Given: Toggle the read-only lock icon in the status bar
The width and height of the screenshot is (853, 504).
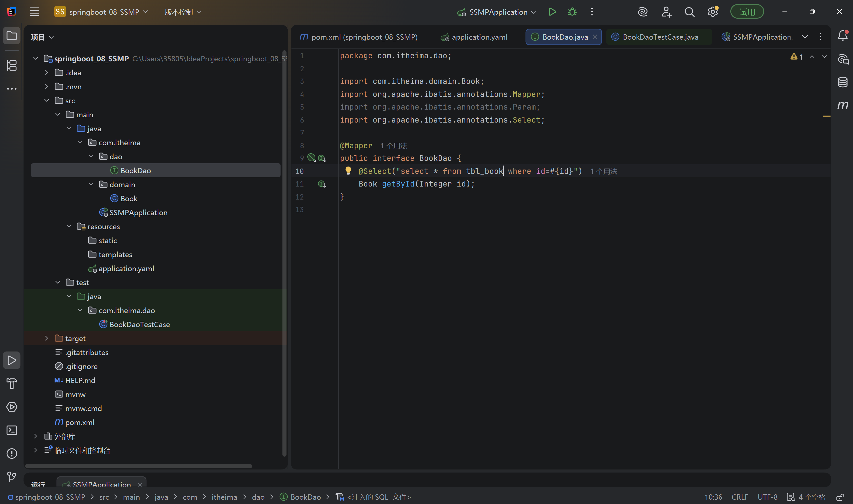Looking at the screenshot, I should click(x=840, y=497).
